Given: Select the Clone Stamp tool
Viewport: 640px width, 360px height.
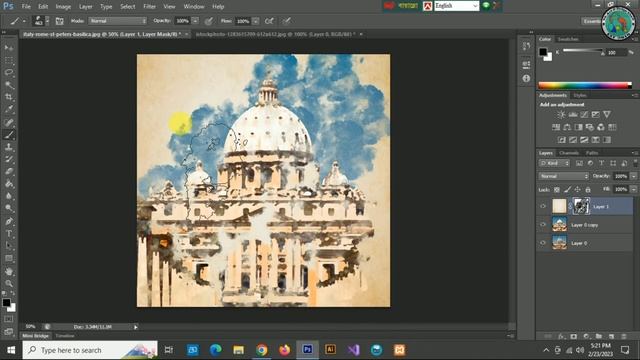Looking at the screenshot, I should pos(9,147).
